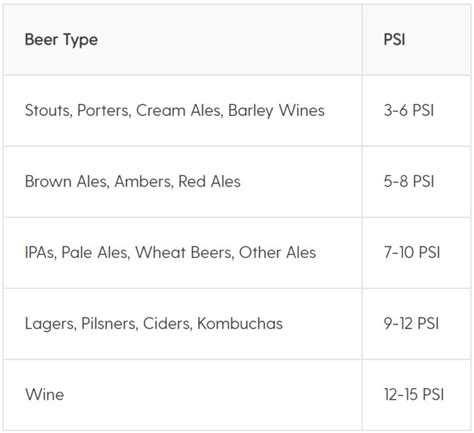Select the Lagers, Pilsners, Ciders, Kombuchas cell
The image size is (474, 433).
(183, 324)
